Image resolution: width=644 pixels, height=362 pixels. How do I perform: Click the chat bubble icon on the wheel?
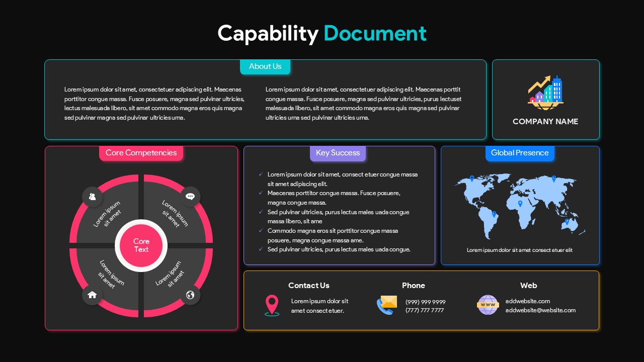[190, 197]
